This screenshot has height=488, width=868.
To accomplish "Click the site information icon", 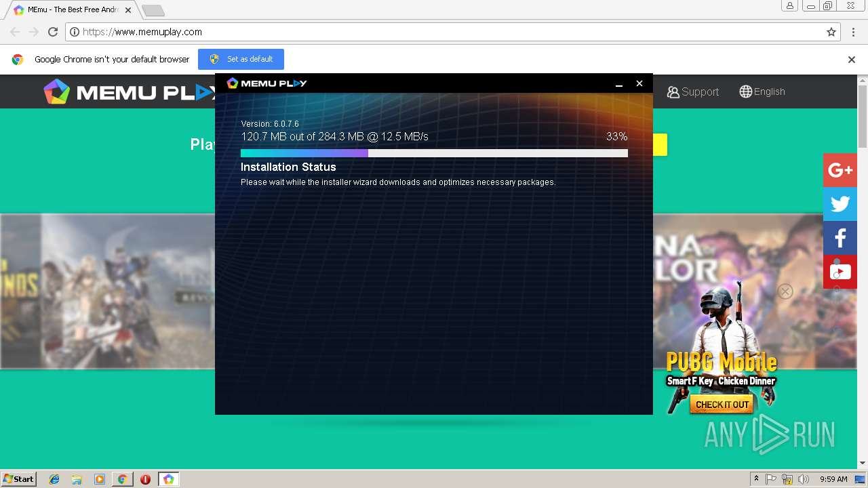I will coord(75,32).
